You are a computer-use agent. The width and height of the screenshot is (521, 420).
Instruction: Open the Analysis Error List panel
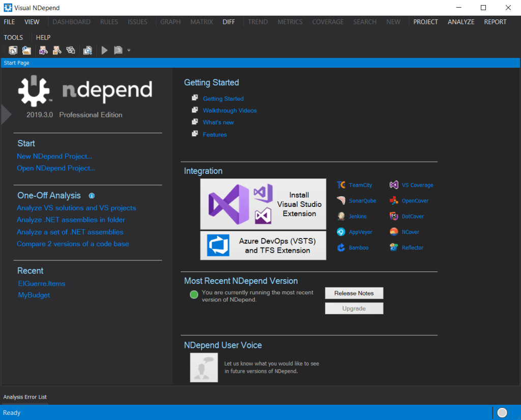coord(25,397)
